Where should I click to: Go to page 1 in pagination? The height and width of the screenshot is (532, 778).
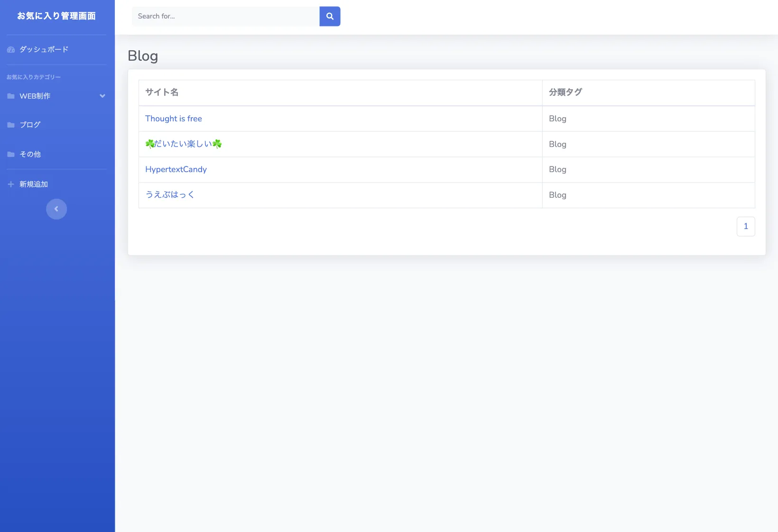pyautogui.click(x=745, y=227)
